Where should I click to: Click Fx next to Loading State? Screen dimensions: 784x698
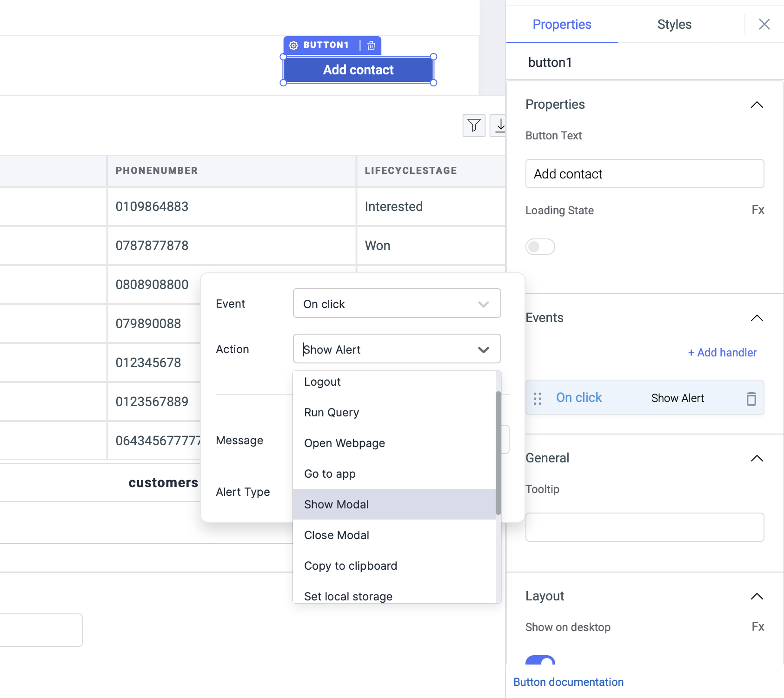757,210
